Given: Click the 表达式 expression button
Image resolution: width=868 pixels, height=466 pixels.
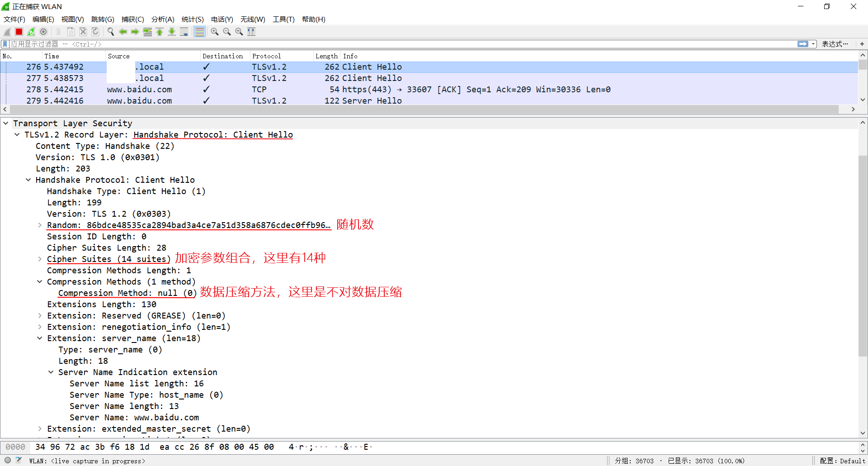Looking at the screenshot, I should pos(835,44).
